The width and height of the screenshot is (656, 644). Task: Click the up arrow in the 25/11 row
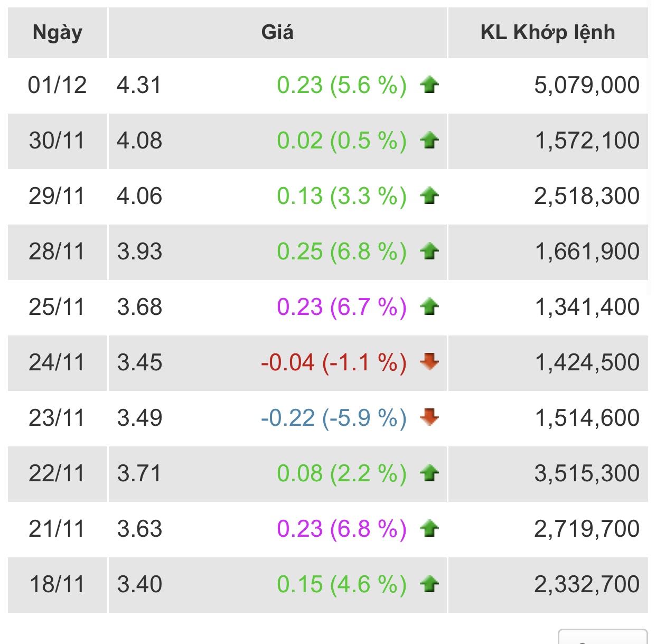click(x=429, y=307)
